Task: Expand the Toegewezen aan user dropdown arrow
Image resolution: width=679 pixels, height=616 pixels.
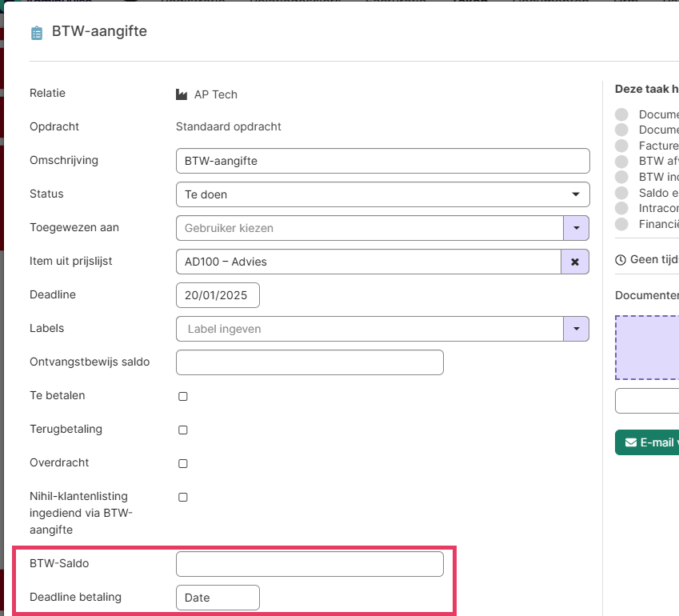Action: (x=576, y=228)
